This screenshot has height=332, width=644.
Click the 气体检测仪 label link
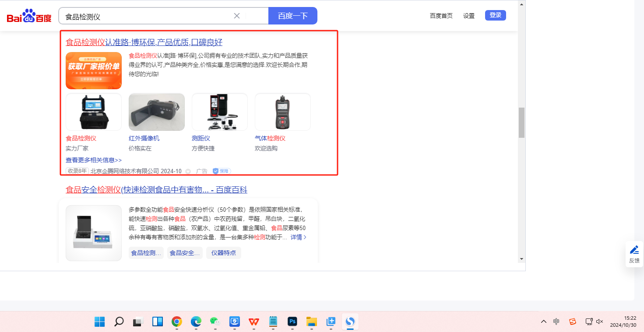pos(270,138)
